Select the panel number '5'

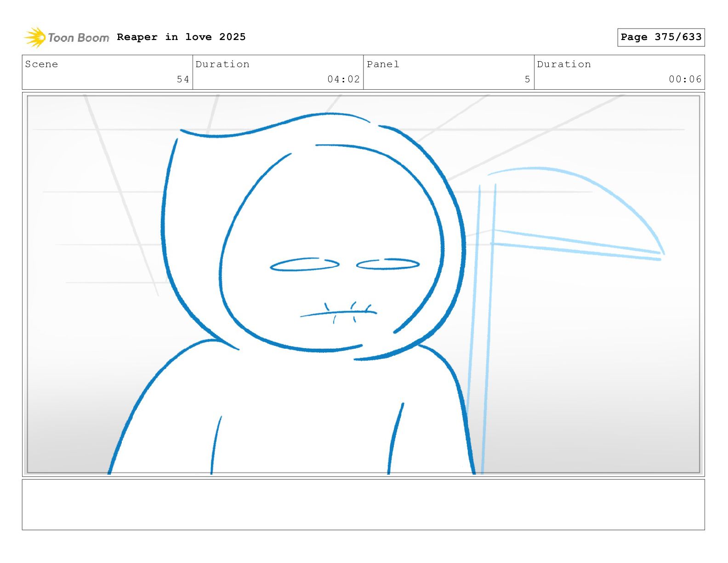click(528, 79)
